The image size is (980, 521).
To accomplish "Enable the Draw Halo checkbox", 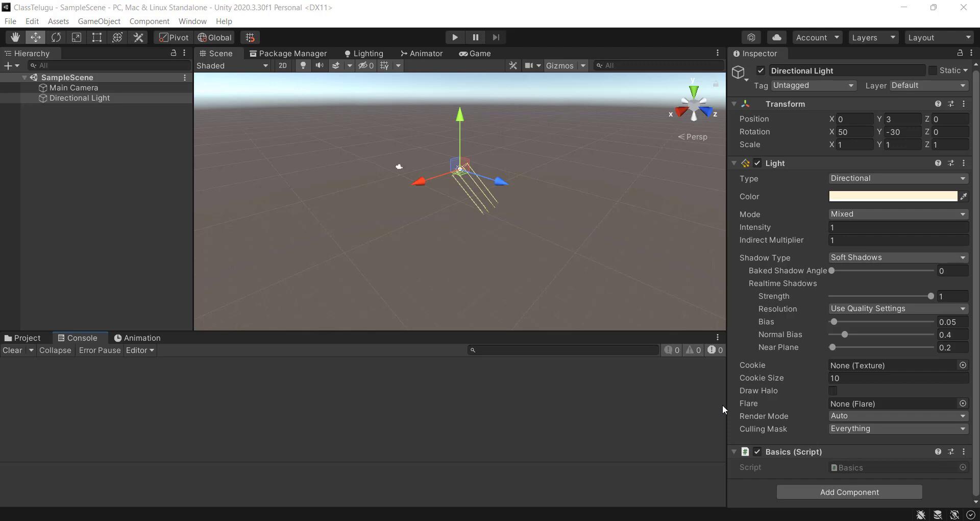I will coord(832,391).
